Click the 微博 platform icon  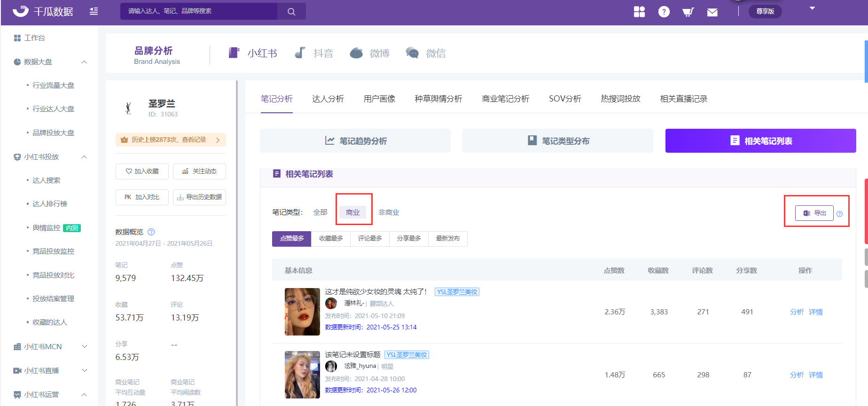[x=356, y=53]
